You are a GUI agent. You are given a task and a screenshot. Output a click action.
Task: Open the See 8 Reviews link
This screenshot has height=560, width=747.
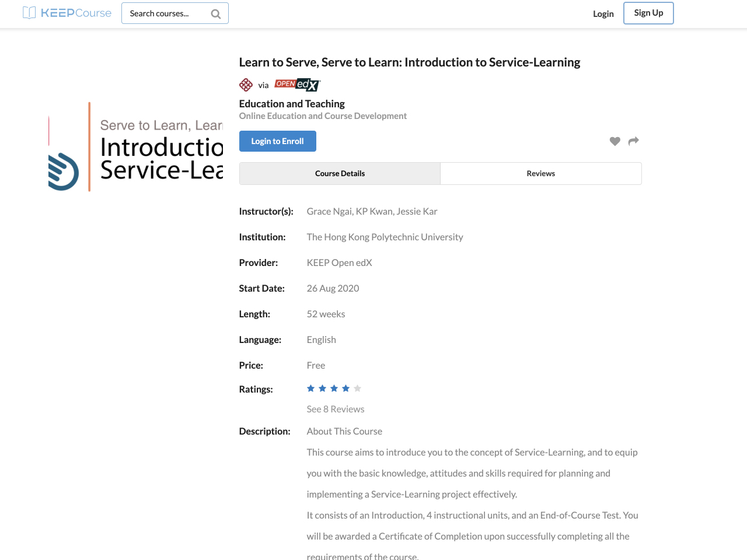point(336,409)
